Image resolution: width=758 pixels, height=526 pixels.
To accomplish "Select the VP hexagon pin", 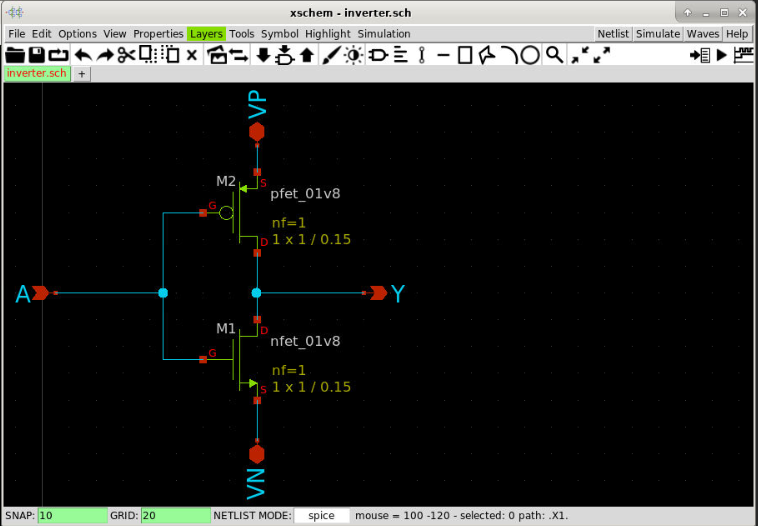I will [x=257, y=132].
